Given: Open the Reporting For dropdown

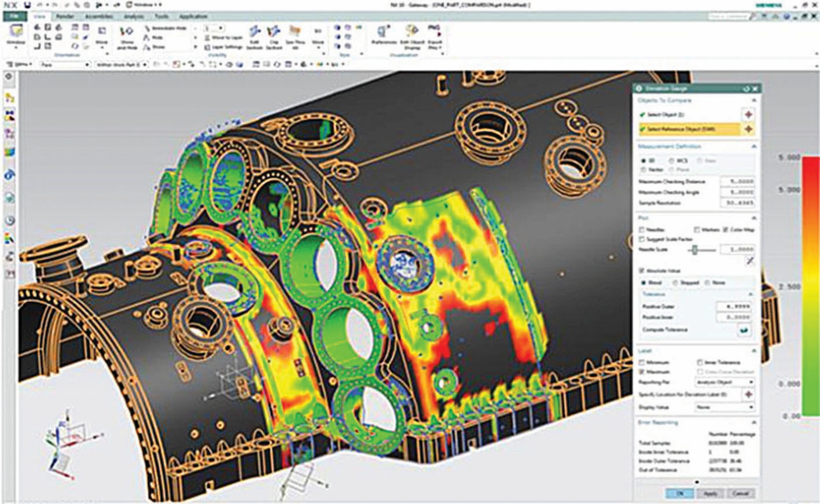Looking at the screenshot, I should pyautogui.click(x=725, y=382).
